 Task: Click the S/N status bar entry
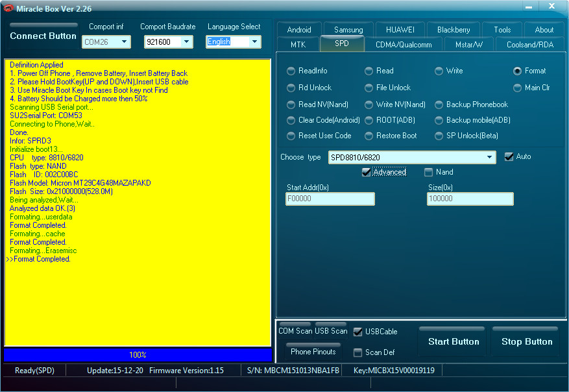tap(293, 371)
